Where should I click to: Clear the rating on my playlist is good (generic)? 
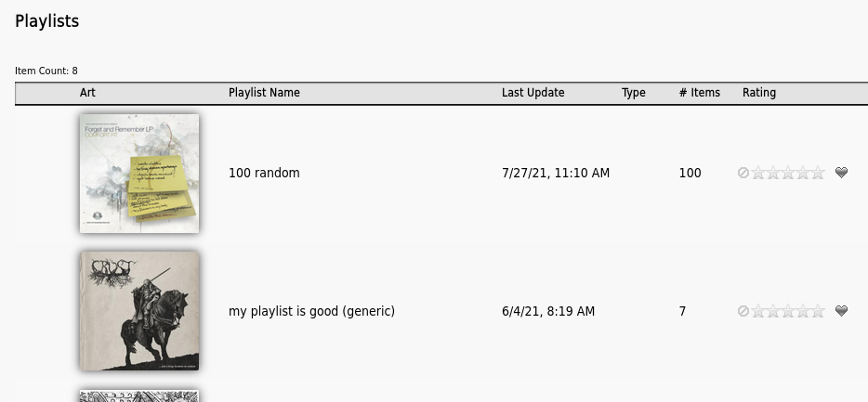[743, 311]
